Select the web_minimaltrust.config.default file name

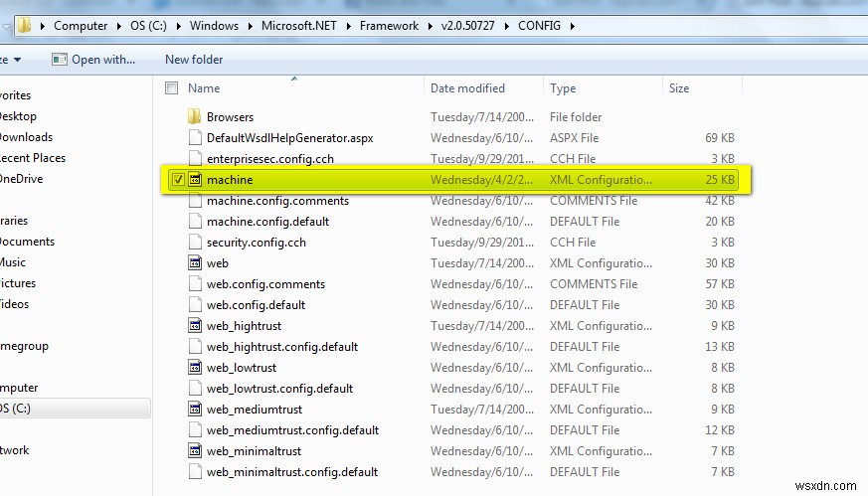(292, 472)
